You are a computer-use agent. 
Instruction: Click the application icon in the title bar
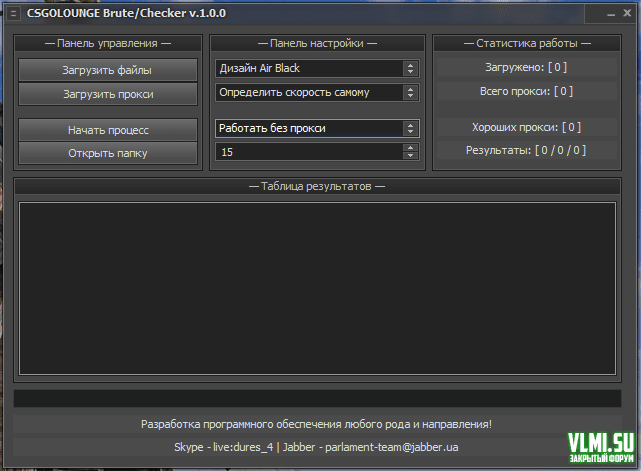[13, 14]
